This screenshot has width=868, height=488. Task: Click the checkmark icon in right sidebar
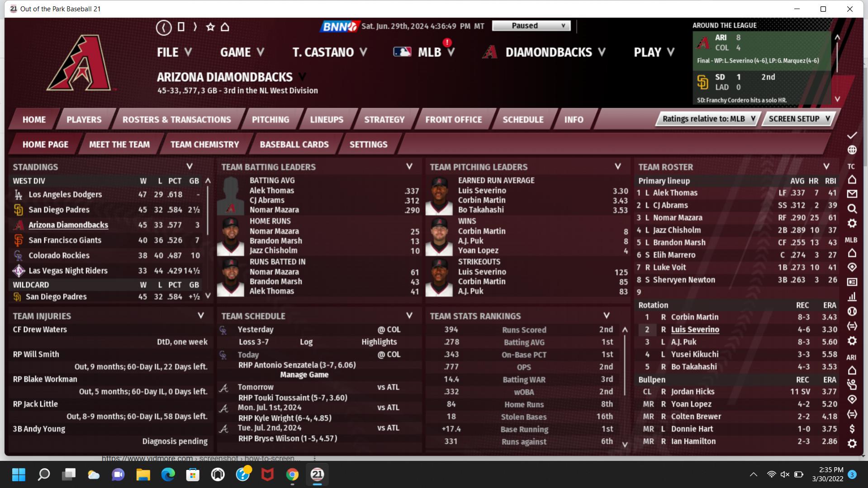click(852, 135)
